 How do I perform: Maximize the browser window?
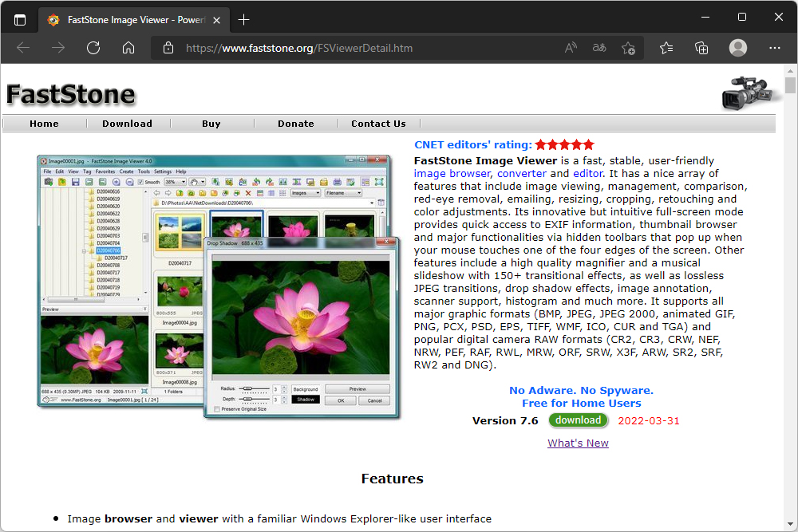742,18
